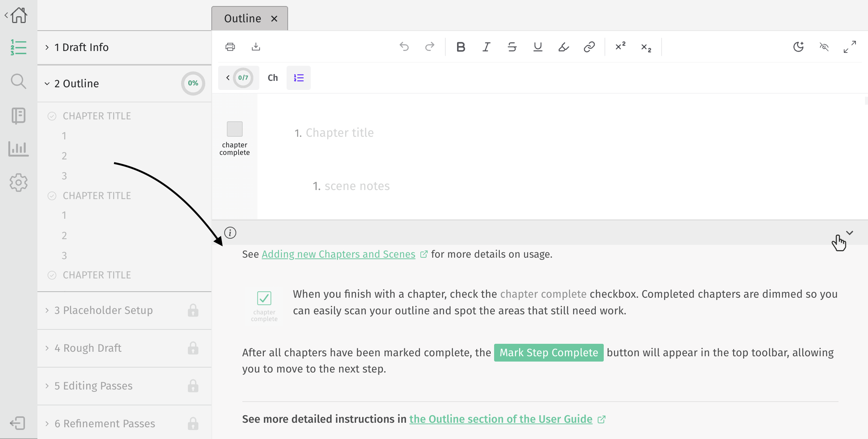Select scene 2 under first CHAPTER TITLE
The width and height of the screenshot is (868, 439).
[64, 156]
